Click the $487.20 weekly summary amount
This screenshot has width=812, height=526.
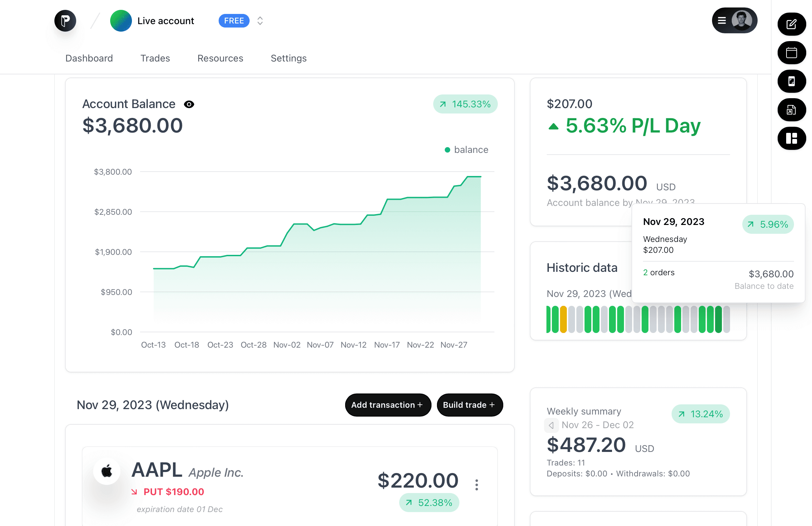coord(586,445)
